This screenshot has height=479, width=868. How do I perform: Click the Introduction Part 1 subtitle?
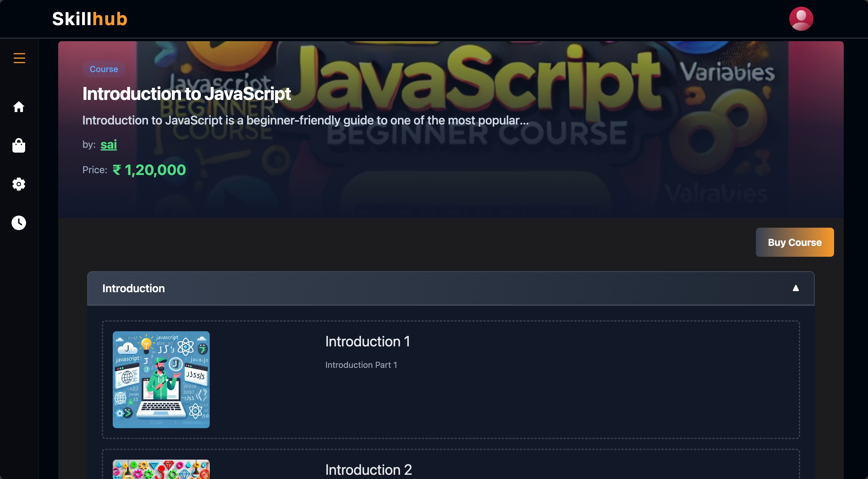pos(361,365)
